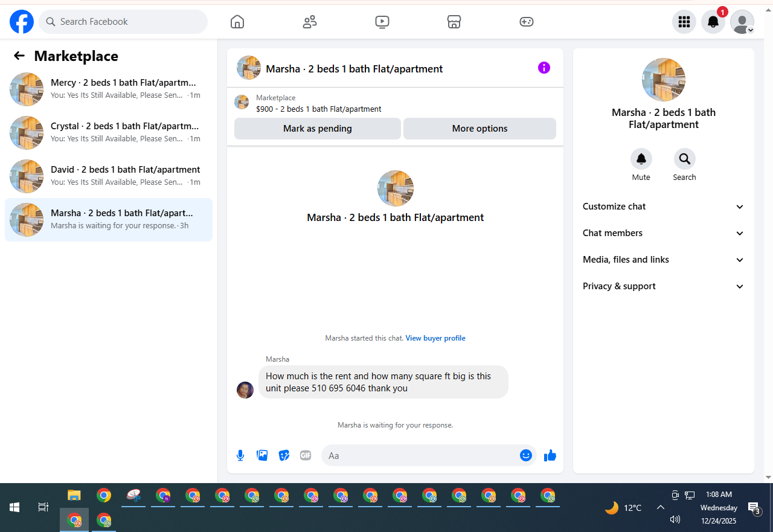Expand the Customize chat section
The height and width of the screenshot is (532, 773).
point(664,207)
